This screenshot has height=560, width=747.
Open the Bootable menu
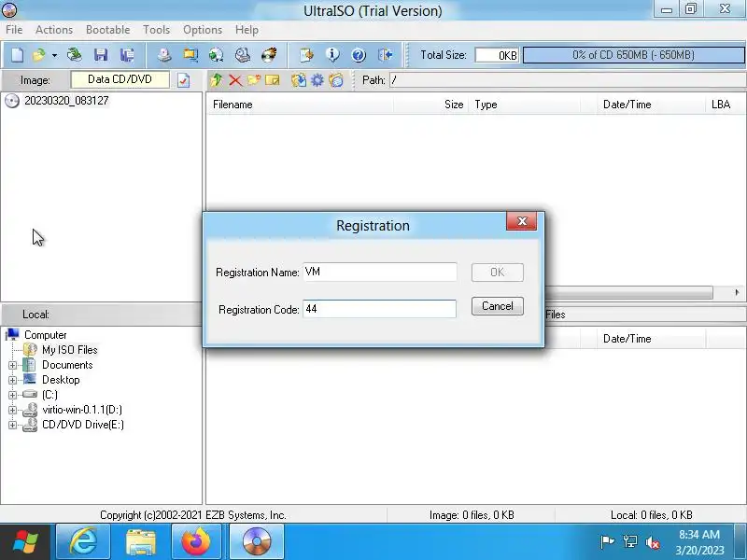pos(108,30)
